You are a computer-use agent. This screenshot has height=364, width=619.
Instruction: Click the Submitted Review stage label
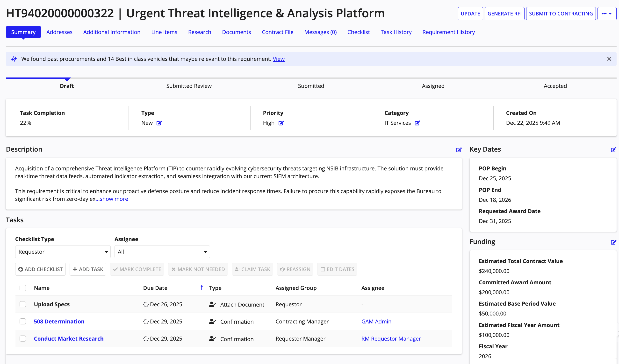click(x=189, y=86)
